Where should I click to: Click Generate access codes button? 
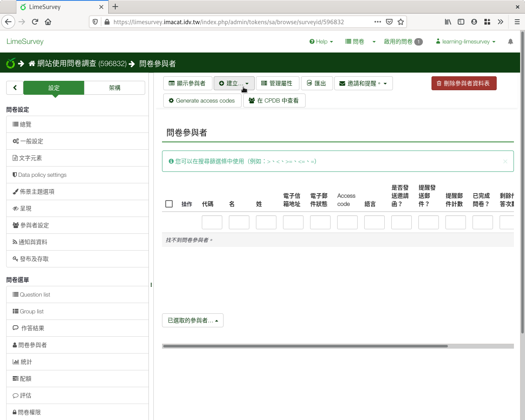point(202,100)
